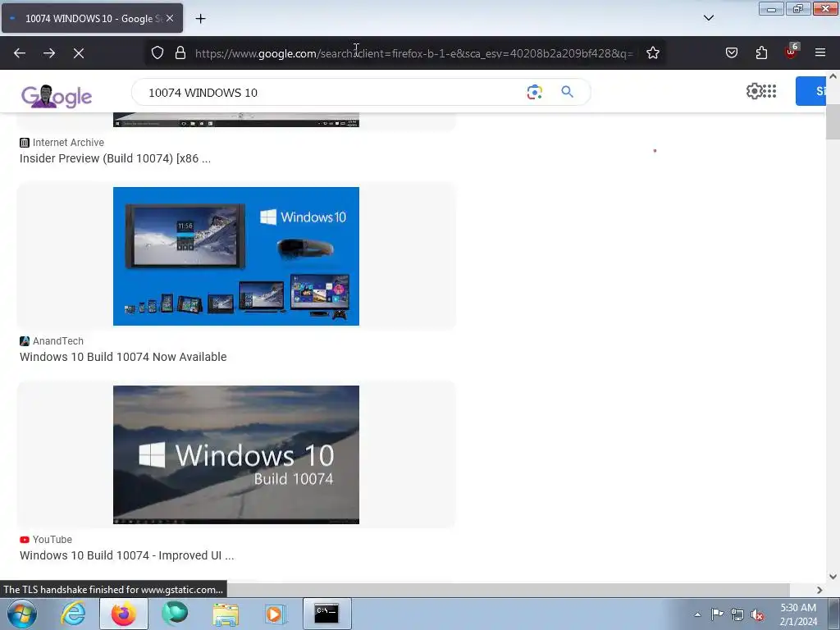The height and width of the screenshot is (630, 840).
Task: Go forward with the forward arrow
Action: (49, 53)
